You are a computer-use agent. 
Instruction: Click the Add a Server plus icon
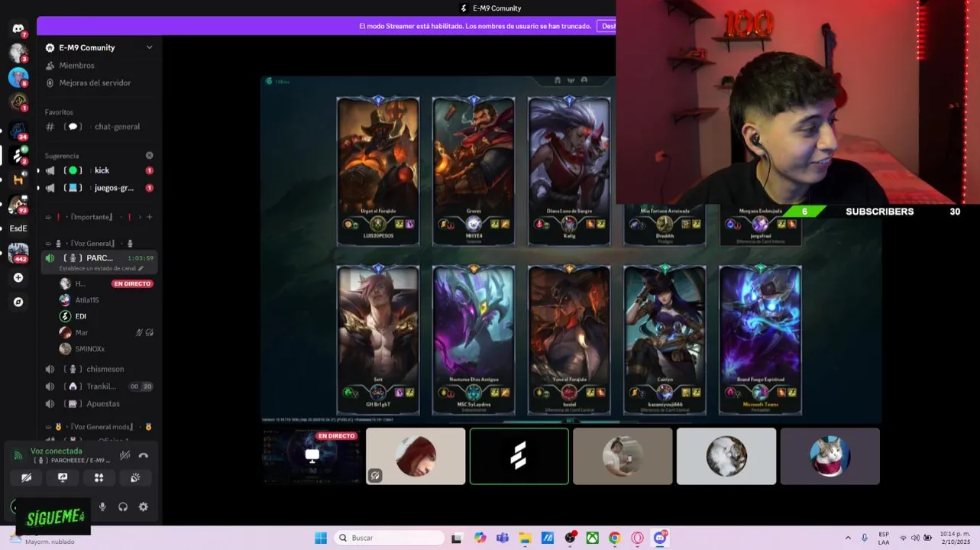click(18, 278)
